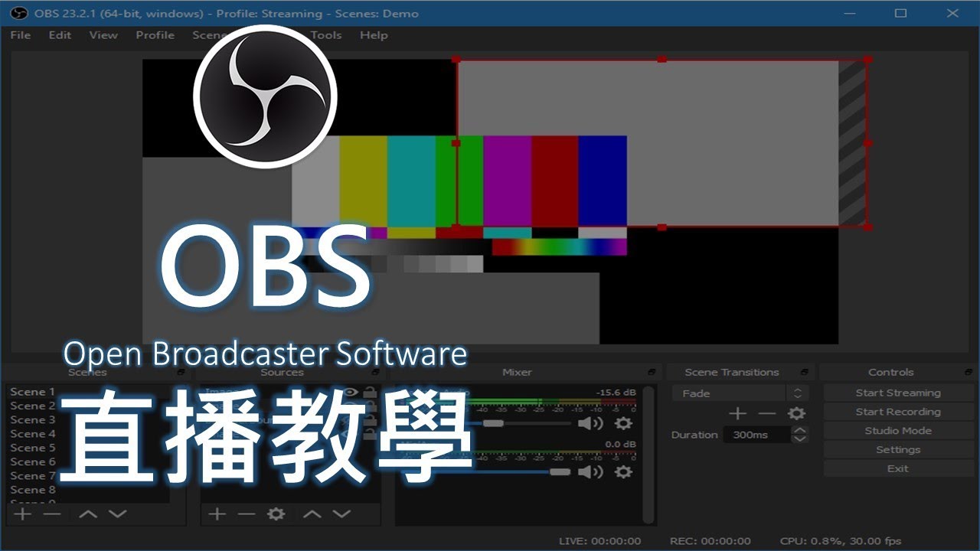Click the volume slider of the -15.6 dB channel
Viewport: 980px width, 551px height.
tap(485, 423)
